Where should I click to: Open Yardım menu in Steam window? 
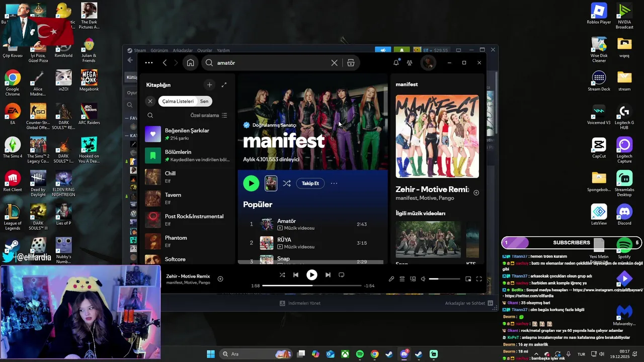point(223,50)
